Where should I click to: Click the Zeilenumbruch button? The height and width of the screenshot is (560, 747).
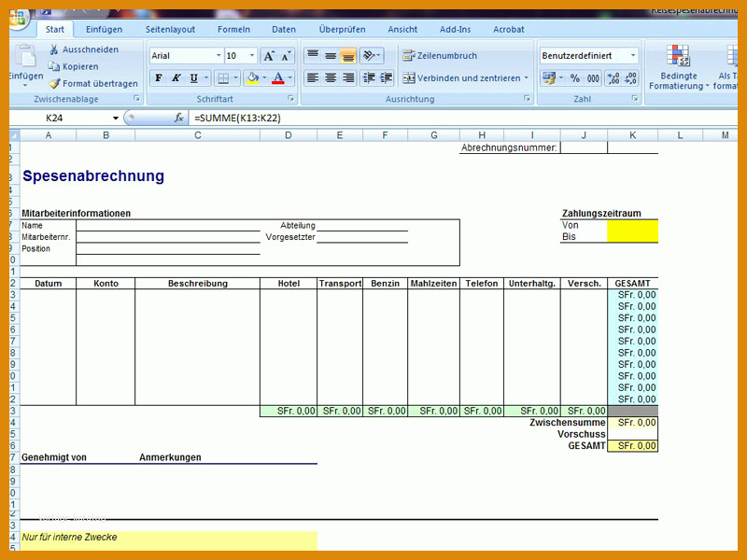point(440,56)
